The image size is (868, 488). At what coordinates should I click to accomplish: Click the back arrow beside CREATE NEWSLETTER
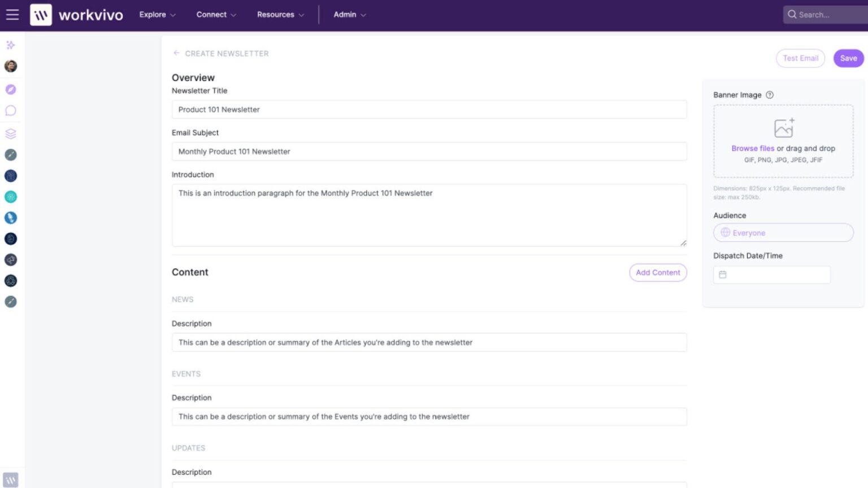177,53
